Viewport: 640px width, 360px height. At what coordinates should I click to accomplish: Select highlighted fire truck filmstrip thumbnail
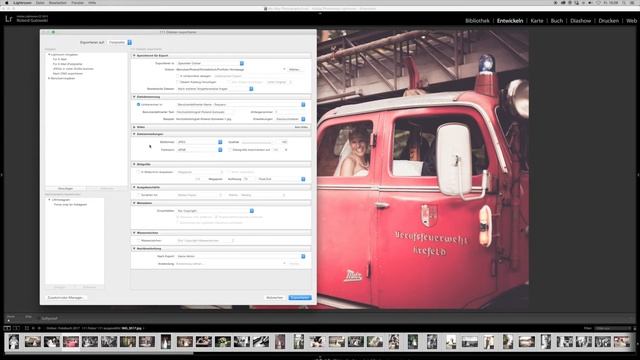click(x=71, y=342)
